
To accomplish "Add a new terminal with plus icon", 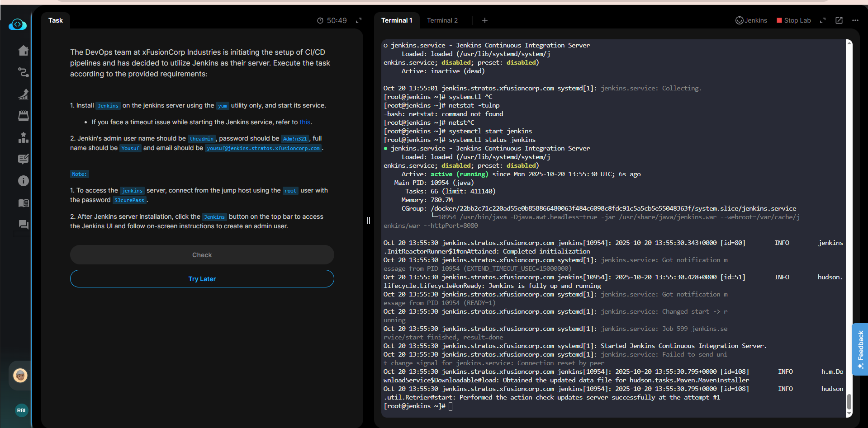I will 484,20.
